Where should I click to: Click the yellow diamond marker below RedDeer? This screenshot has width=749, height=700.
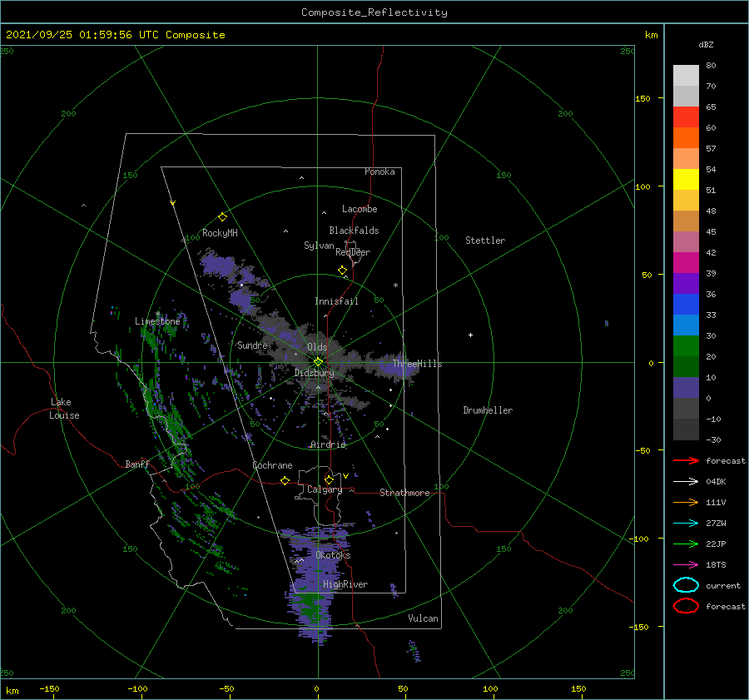pos(343,271)
